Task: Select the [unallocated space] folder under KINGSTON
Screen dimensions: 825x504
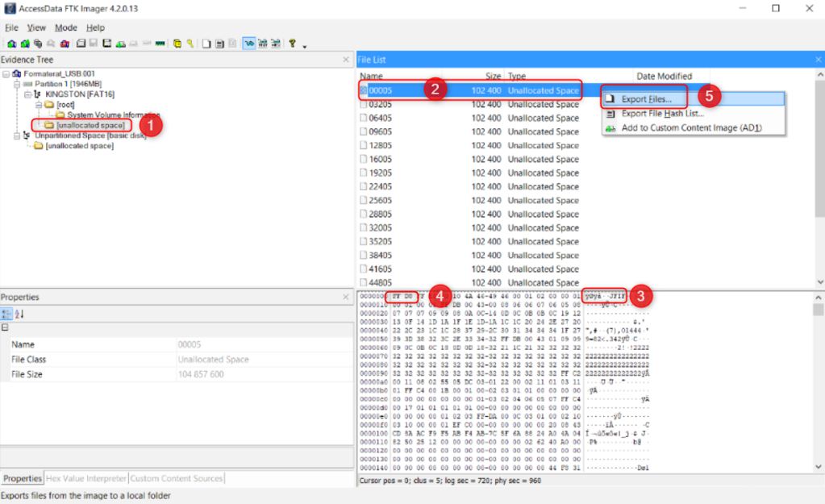Action: pyautogui.click(x=90, y=126)
